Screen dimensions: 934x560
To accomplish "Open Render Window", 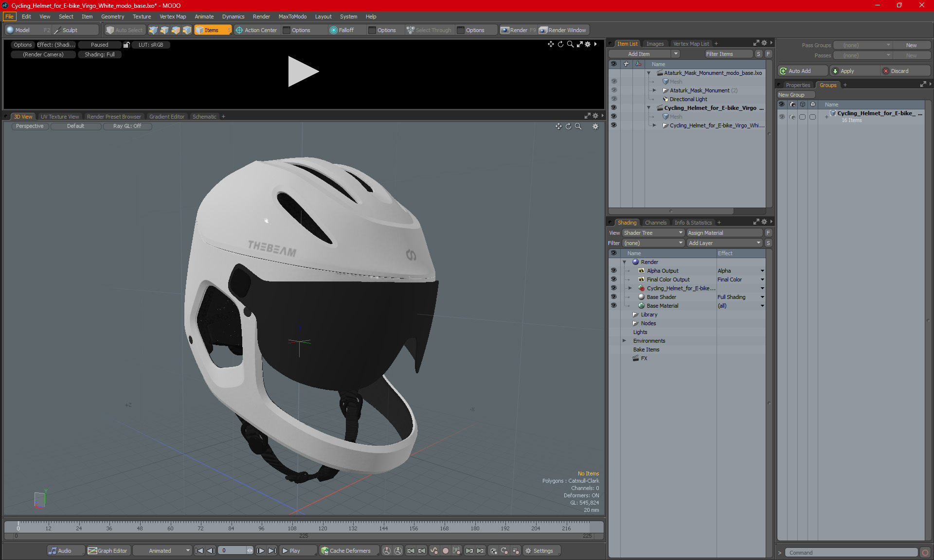I will pos(563,30).
